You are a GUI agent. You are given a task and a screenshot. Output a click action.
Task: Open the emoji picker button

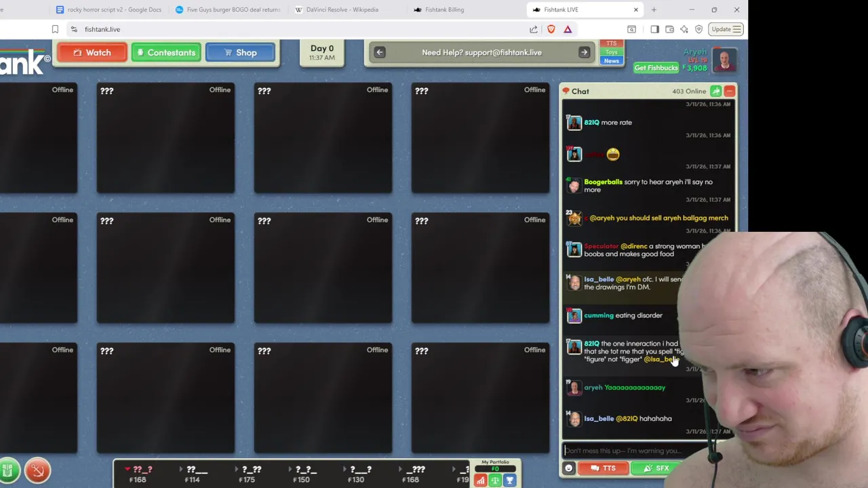[x=569, y=468]
